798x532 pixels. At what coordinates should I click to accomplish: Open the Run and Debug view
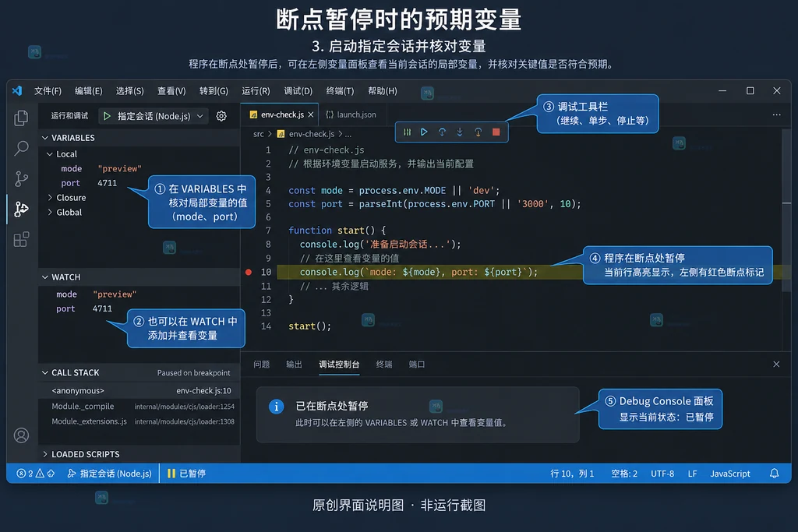21,209
